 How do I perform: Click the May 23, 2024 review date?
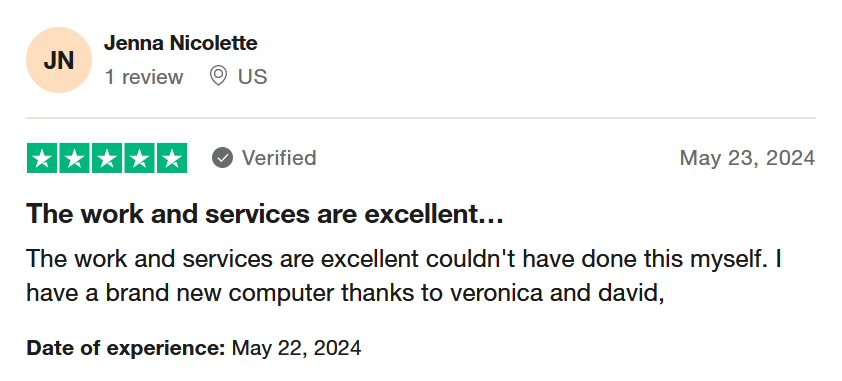point(747,158)
